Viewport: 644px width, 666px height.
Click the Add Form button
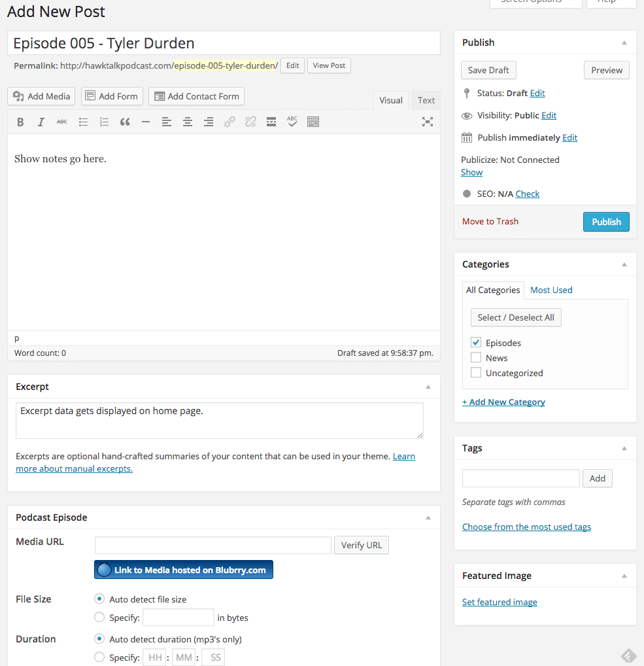(x=112, y=96)
